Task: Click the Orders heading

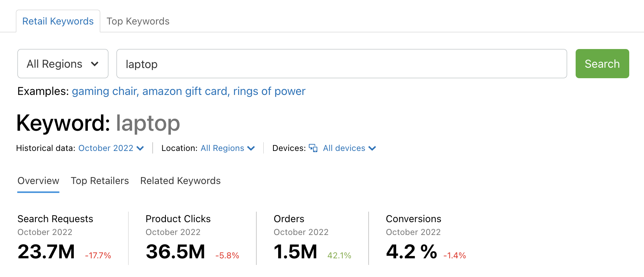Action: (289, 219)
